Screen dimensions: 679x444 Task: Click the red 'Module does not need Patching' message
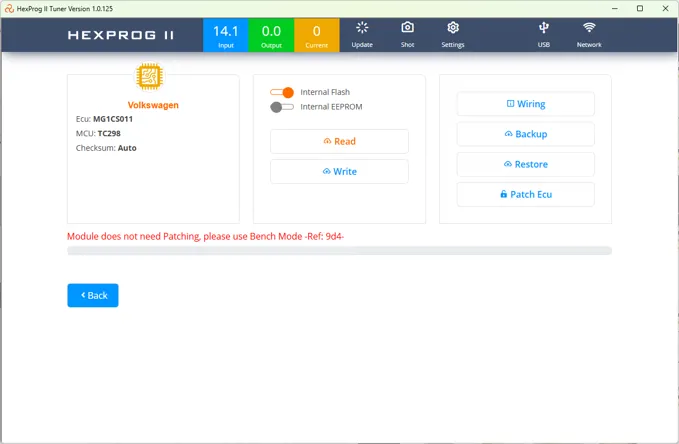tap(205, 237)
